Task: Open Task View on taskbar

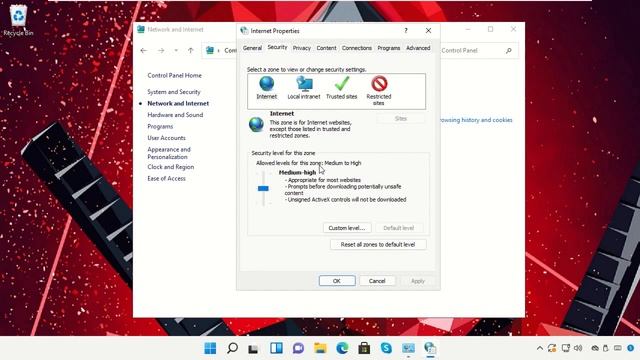Action: tap(254, 348)
